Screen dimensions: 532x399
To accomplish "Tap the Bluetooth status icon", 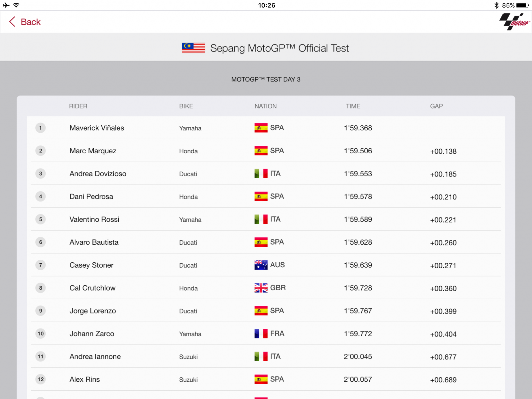I will 496,5.
